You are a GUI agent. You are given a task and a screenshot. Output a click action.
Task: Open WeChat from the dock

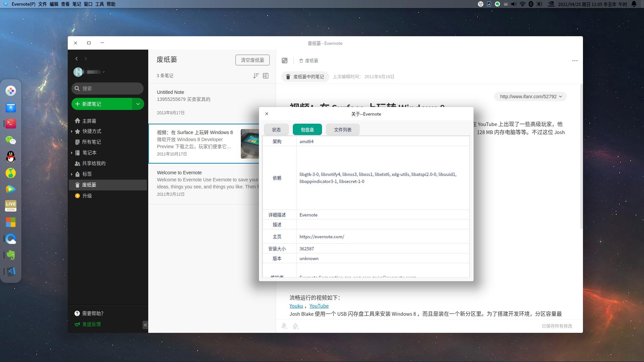11,140
